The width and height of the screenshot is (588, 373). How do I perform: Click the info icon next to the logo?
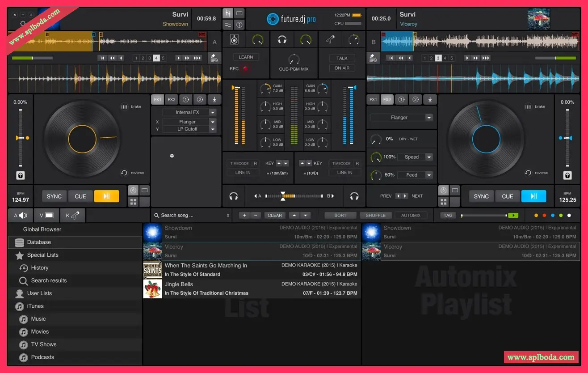point(239,25)
